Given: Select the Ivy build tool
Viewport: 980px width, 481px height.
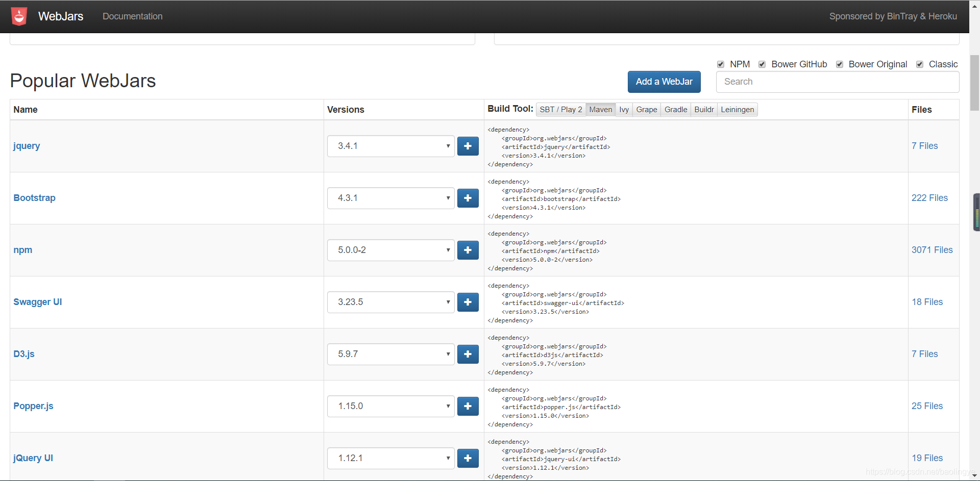Looking at the screenshot, I should pos(624,110).
